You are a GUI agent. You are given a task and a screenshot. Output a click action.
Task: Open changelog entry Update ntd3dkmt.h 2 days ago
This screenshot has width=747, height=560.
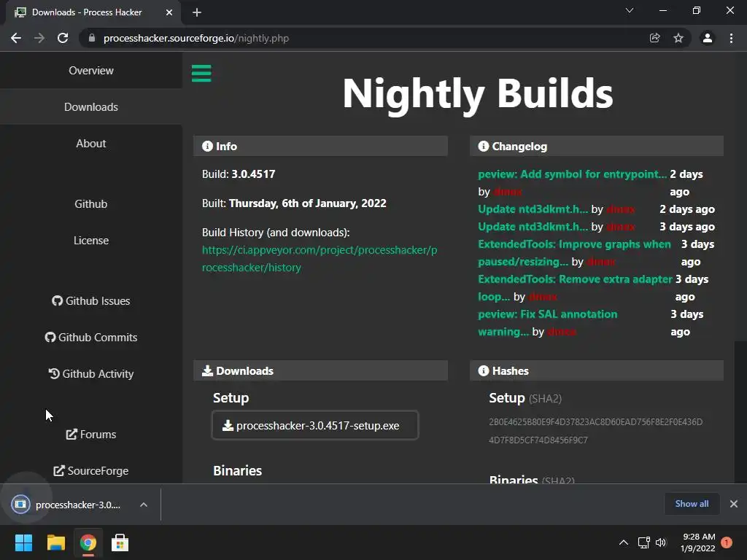click(x=533, y=209)
